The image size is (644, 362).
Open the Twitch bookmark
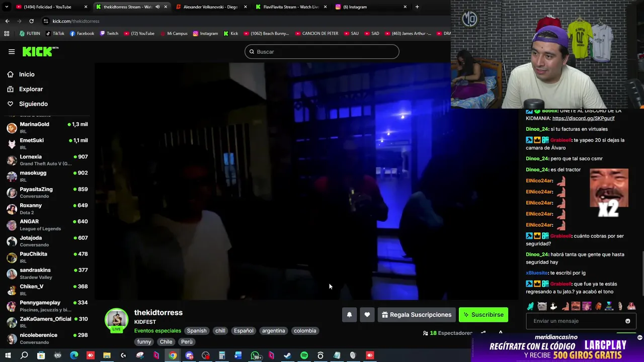point(109,34)
